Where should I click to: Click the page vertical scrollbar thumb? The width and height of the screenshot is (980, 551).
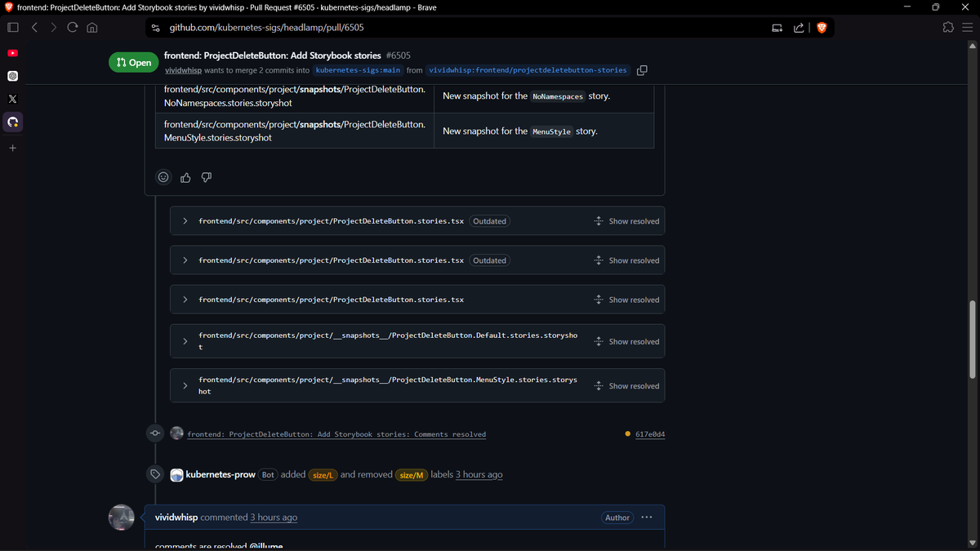click(972, 340)
